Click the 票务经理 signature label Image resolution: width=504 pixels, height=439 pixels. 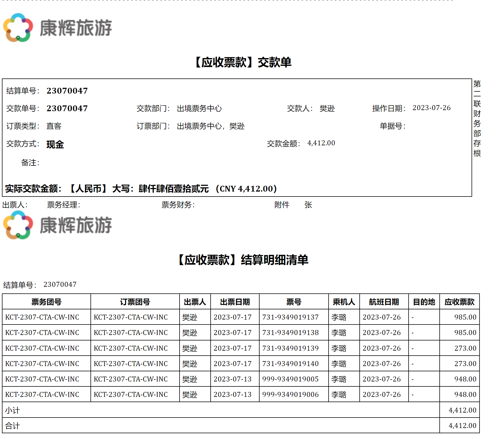(64, 205)
